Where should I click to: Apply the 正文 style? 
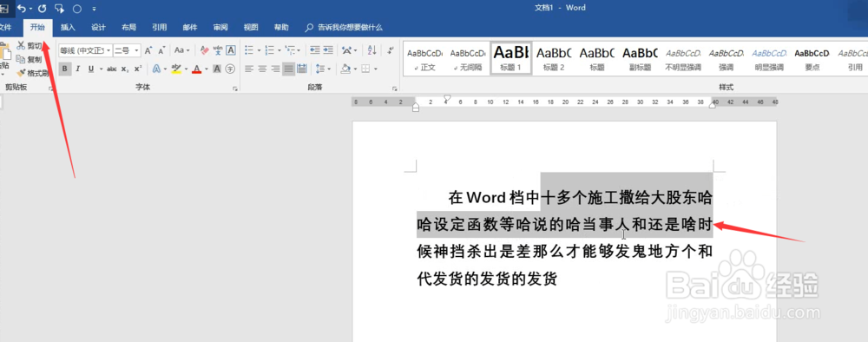pyautogui.click(x=424, y=59)
